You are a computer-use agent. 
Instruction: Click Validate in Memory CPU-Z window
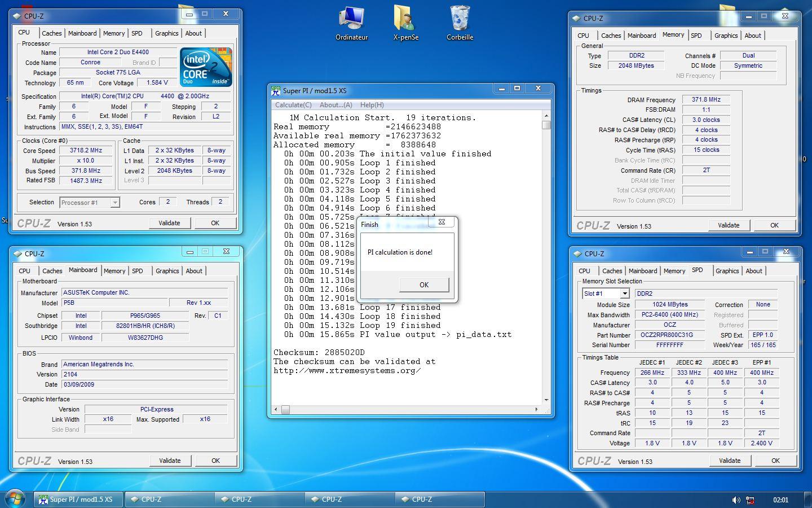[x=729, y=225]
